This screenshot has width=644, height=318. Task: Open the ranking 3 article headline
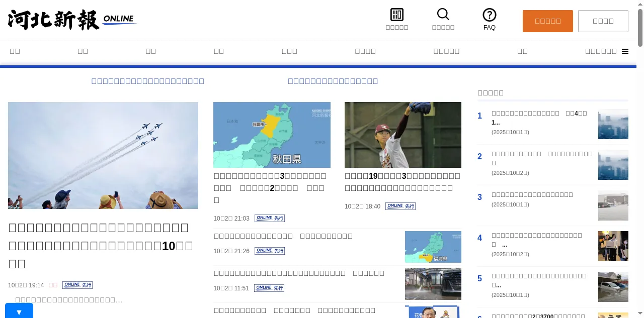tap(532, 194)
